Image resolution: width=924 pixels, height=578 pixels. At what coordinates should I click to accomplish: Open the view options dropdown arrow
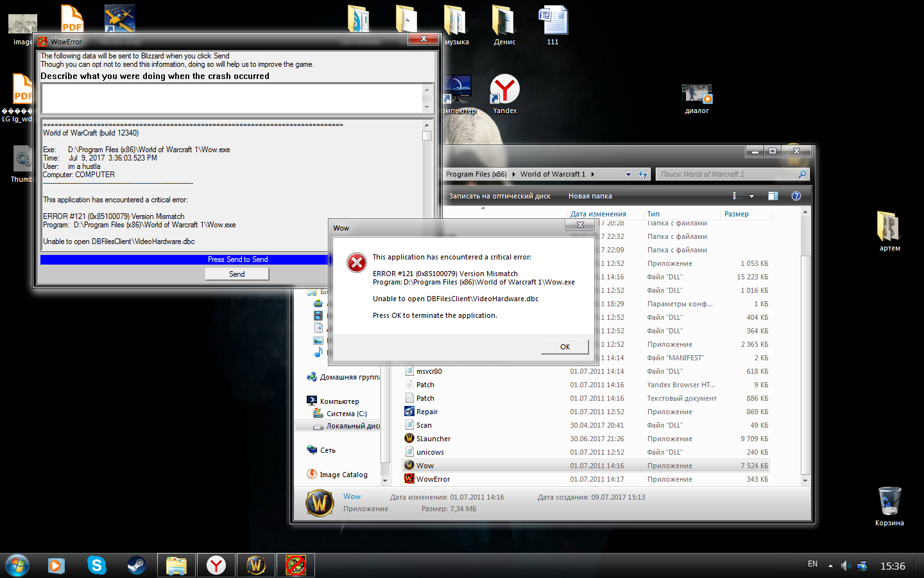coord(751,196)
